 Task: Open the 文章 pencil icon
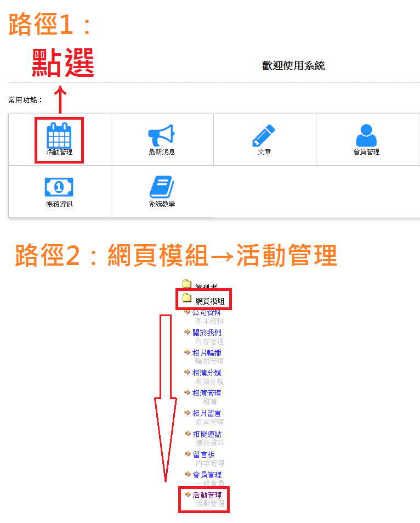click(264, 136)
